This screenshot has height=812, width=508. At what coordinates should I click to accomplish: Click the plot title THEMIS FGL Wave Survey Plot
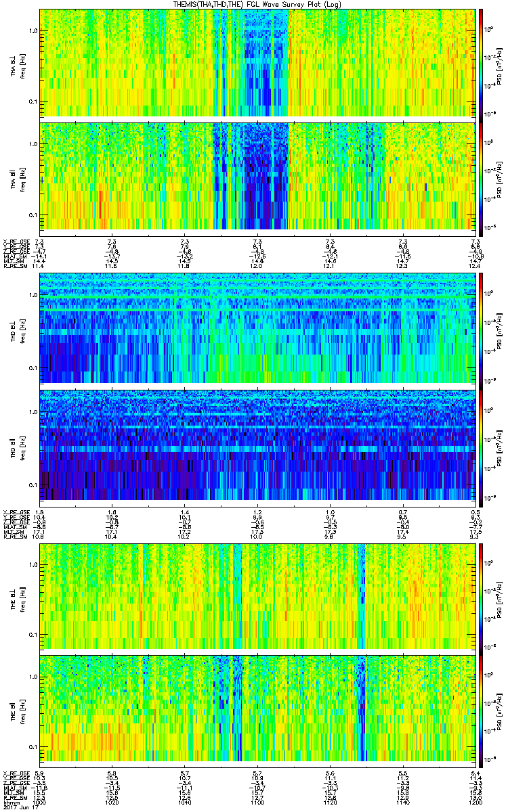pyautogui.click(x=257, y=4)
